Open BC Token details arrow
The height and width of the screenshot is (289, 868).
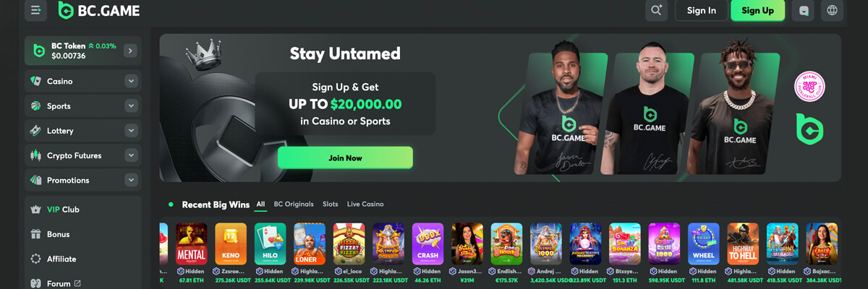(130, 51)
